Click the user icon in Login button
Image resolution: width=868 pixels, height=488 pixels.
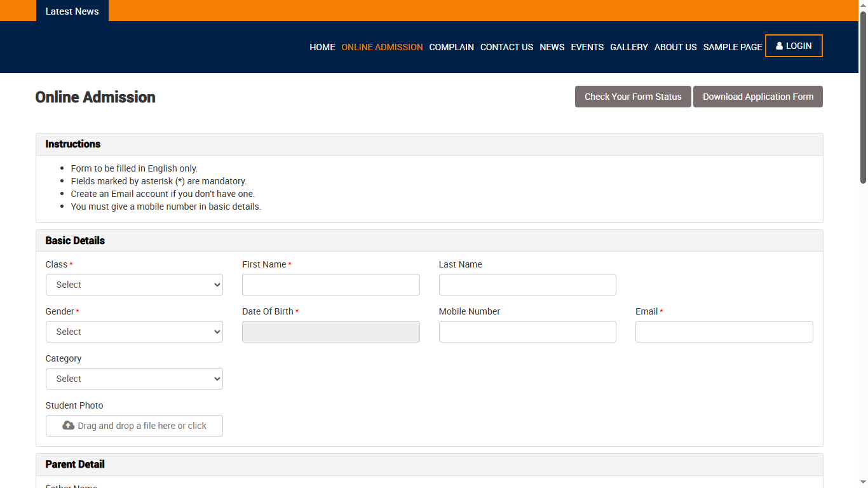pyautogui.click(x=779, y=46)
